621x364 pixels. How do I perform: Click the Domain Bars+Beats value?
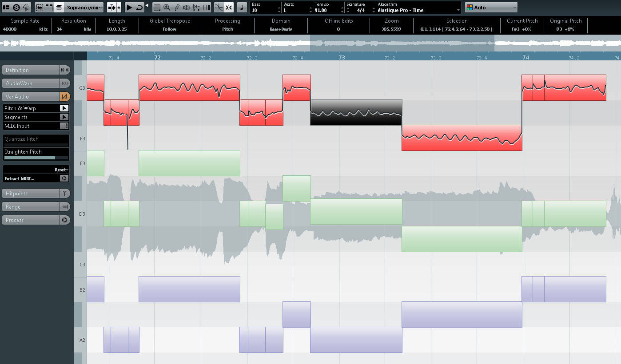[x=281, y=29]
